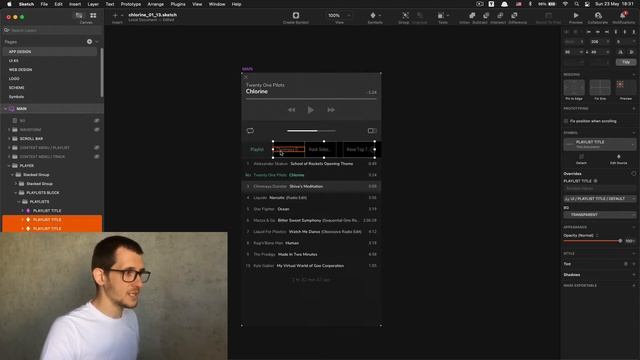Image resolution: width=640 pixels, height=360 pixels.
Task: Click the Ungroup toolbar icon
Action: [x=420, y=16]
